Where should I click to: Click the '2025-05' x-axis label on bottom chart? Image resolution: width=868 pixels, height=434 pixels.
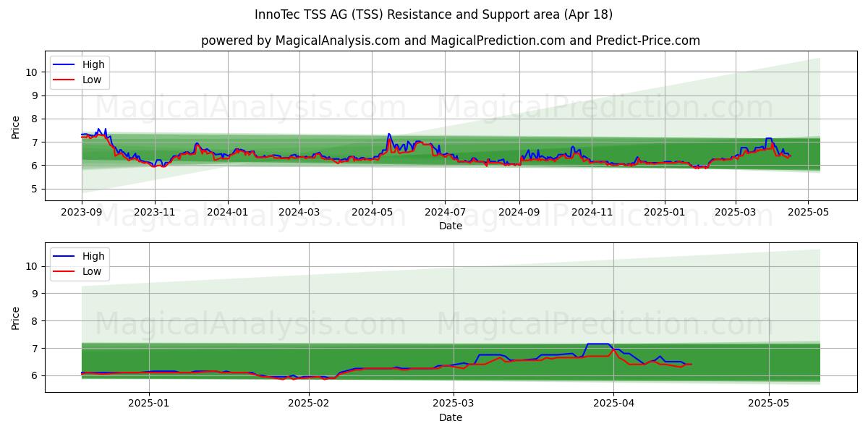tap(768, 404)
